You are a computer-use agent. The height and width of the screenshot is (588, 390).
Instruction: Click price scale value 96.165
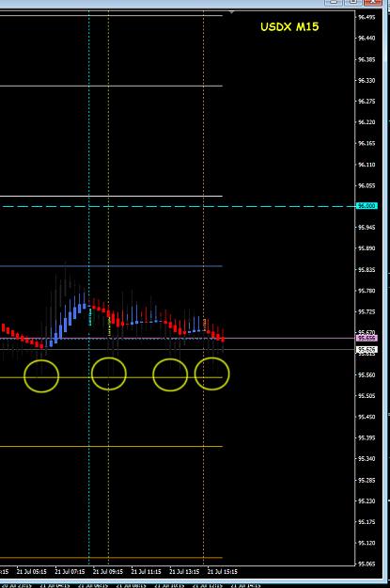point(367,143)
